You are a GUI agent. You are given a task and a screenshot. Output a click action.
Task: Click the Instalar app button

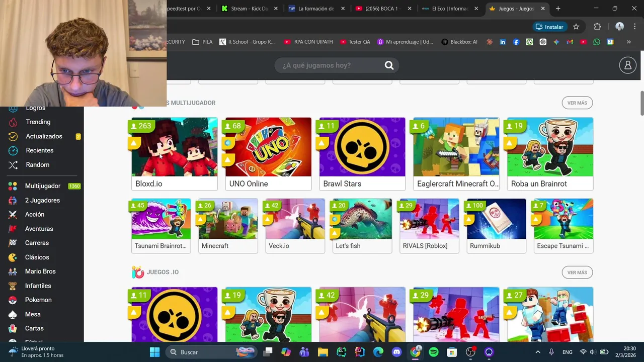point(550,27)
